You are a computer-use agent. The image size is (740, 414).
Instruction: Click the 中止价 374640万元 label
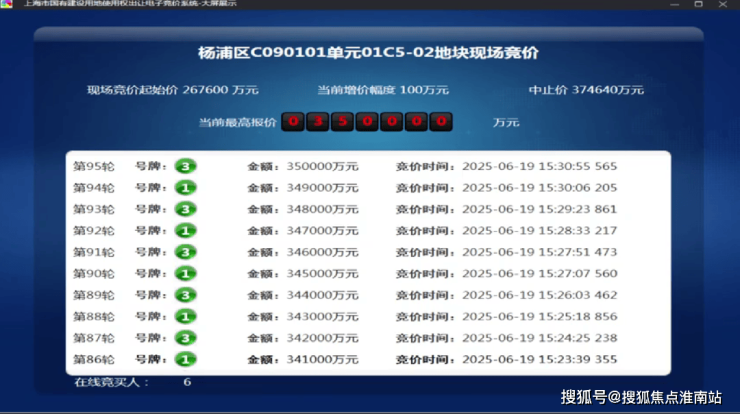click(x=586, y=90)
